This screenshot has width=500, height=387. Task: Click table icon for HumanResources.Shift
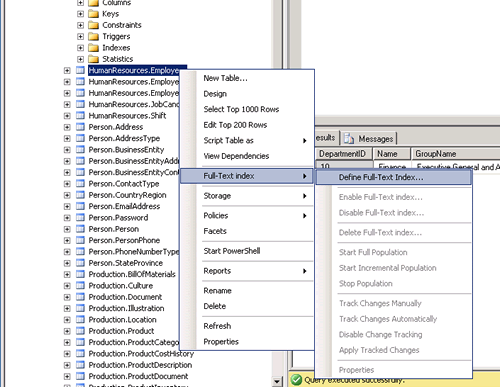[x=80, y=116]
